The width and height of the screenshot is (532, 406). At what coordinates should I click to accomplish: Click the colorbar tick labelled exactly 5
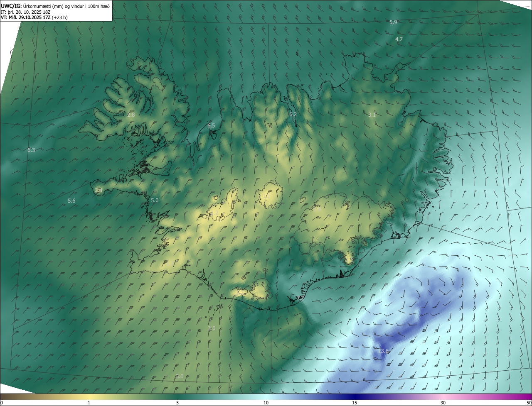click(177, 403)
